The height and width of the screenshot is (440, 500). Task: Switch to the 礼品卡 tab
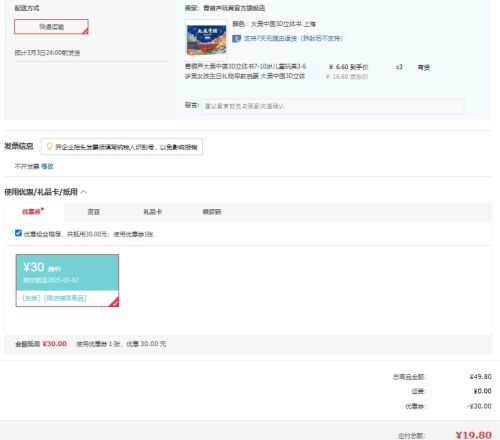(153, 212)
